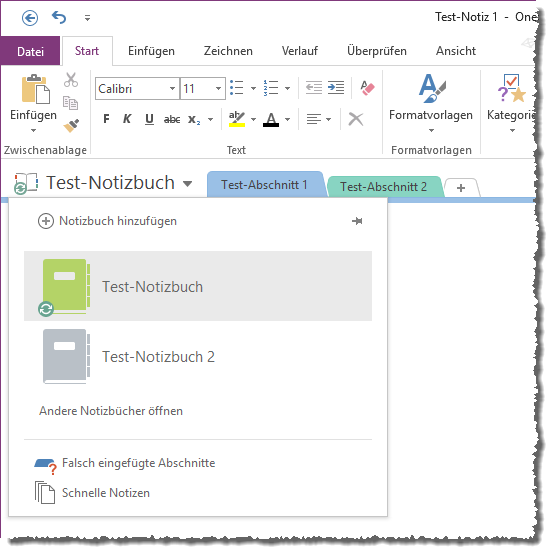Open the font size 11 dropdown
Viewport: 554px width, 555px height.
pyautogui.click(x=218, y=88)
